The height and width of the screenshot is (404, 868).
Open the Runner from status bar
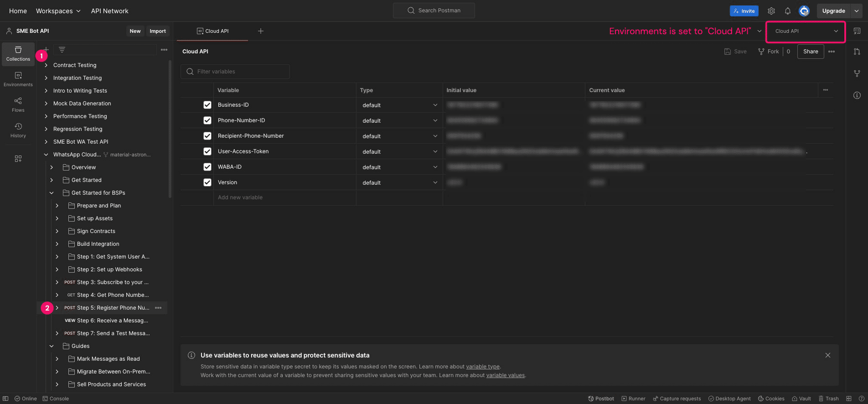(633, 399)
